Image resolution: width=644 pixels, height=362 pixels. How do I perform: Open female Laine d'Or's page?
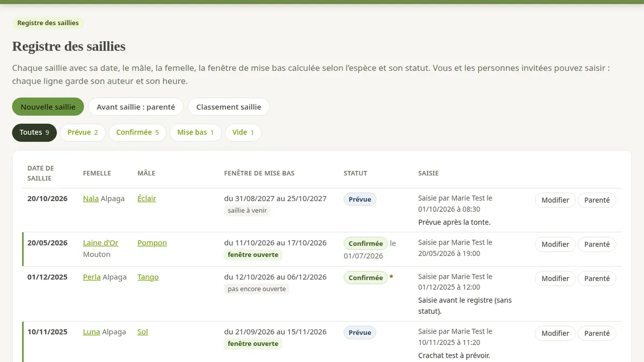[100, 243]
